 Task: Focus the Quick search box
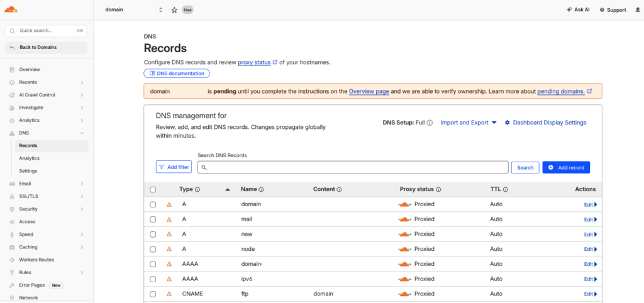47,31
